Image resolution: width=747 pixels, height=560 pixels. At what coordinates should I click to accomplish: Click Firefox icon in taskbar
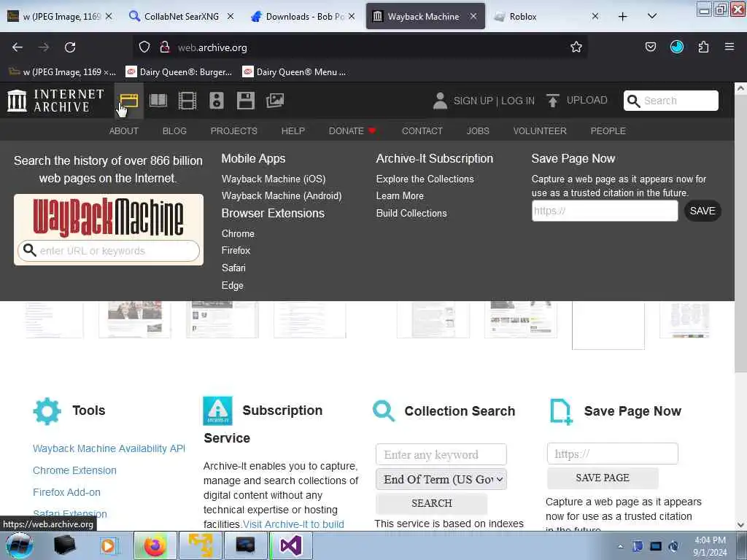[x=155, y=545]
